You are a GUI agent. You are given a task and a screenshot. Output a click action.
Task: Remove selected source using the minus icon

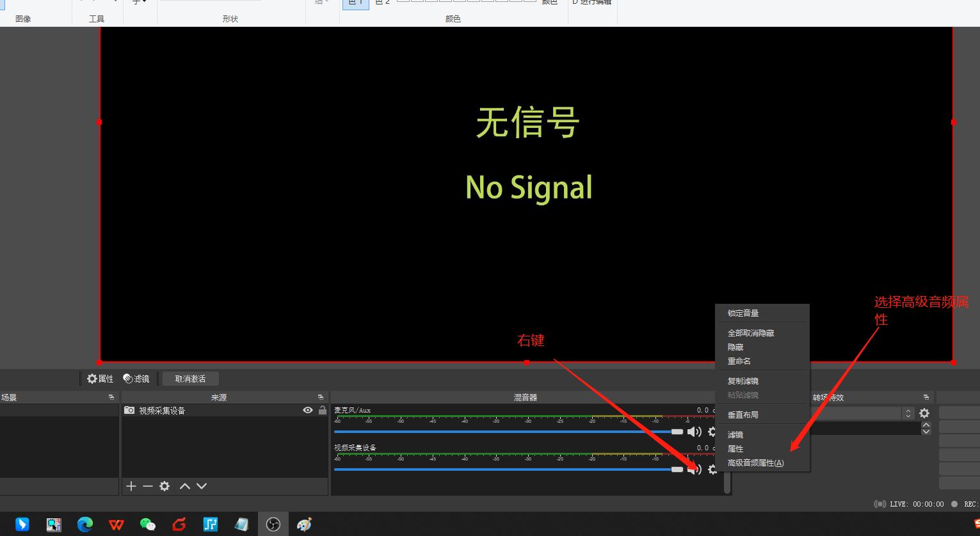click(147, 486)
